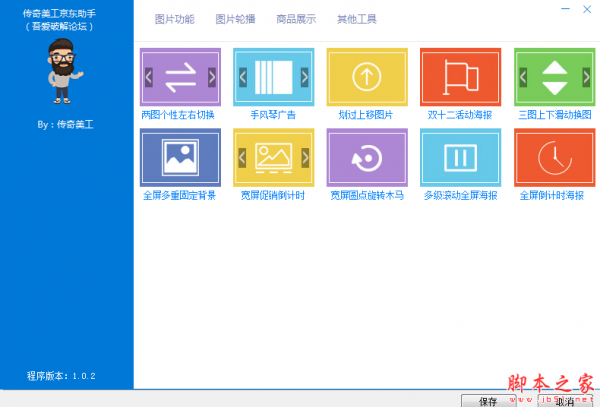Click the 宽屏促销倒计时 text label

coord(273,195)
